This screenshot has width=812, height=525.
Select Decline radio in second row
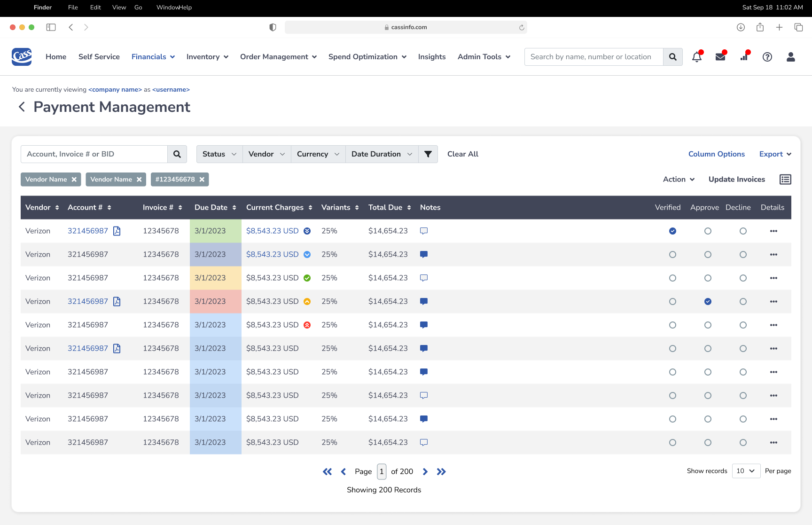(743, 254)
